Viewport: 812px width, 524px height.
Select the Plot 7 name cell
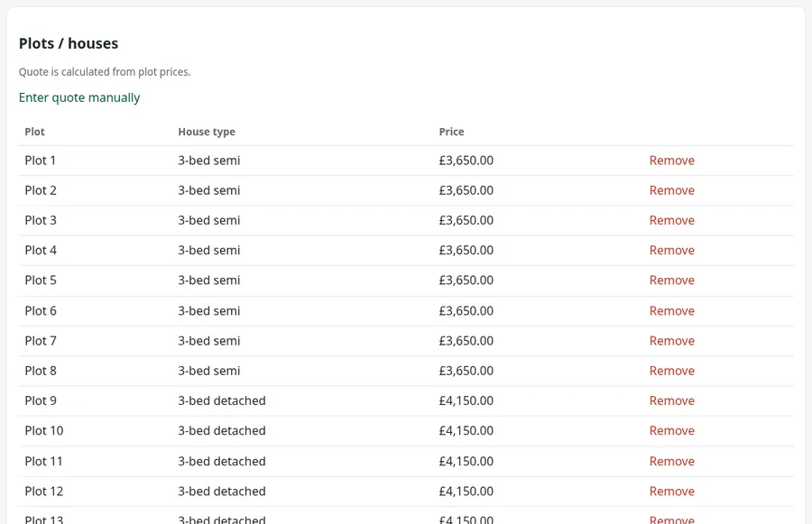[x=41, y=341]
